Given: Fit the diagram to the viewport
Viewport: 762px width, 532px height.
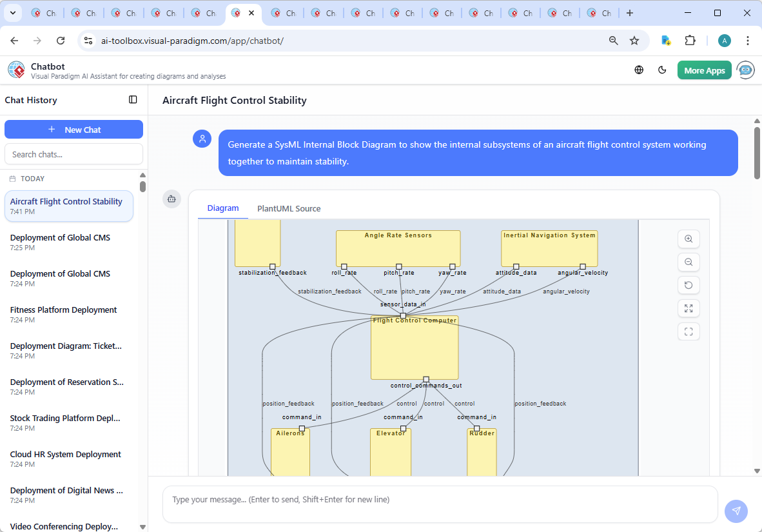Looking at the screenshot, I should pos(689,331).
